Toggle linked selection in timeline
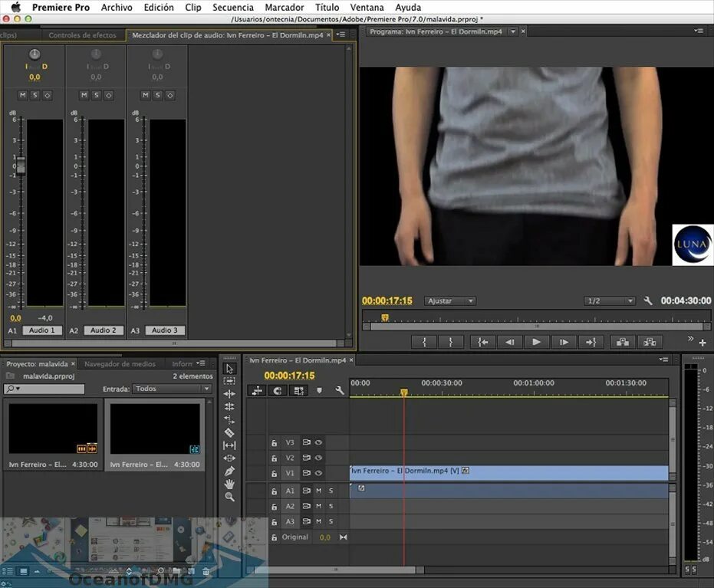 (x=298, y=390)
